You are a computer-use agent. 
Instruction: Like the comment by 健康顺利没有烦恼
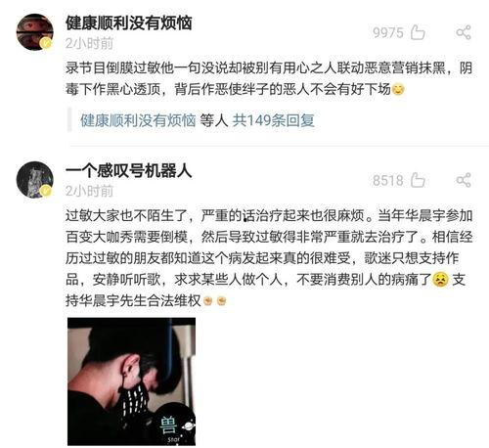[x=418, y=32]
